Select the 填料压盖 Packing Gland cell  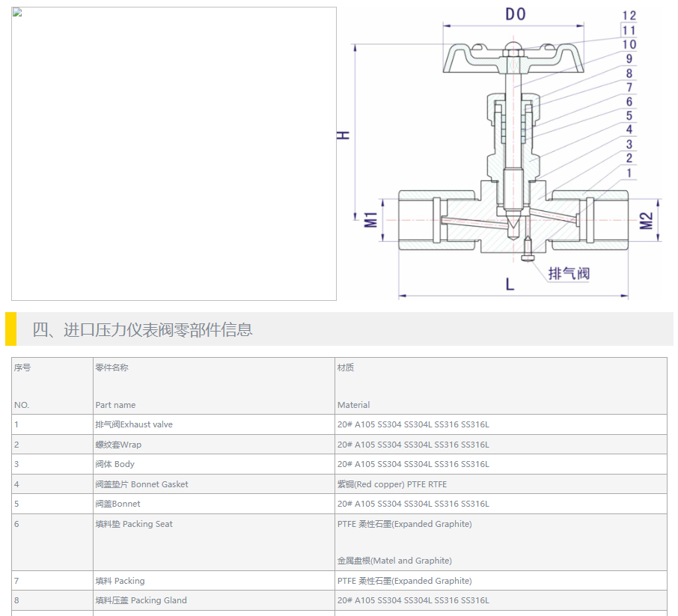pyautogui.click(x=141, y=600)
